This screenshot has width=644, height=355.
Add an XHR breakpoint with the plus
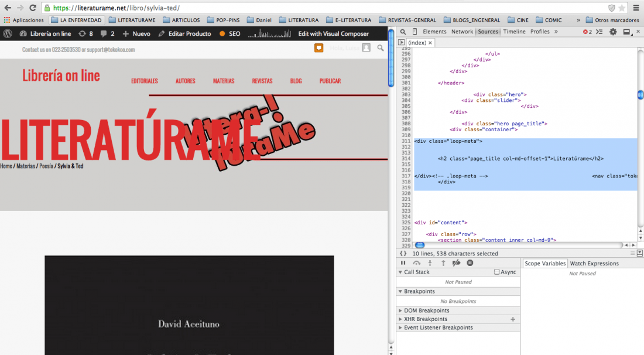tap(513, 319)
